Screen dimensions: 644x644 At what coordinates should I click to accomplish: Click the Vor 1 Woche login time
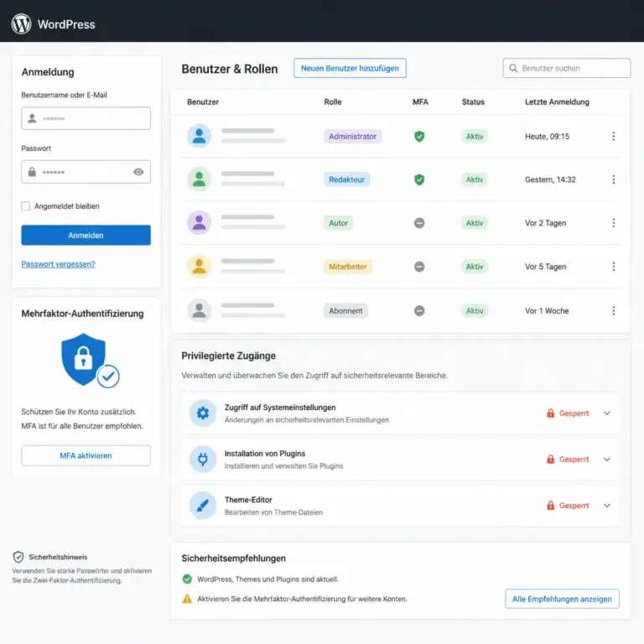547,311
